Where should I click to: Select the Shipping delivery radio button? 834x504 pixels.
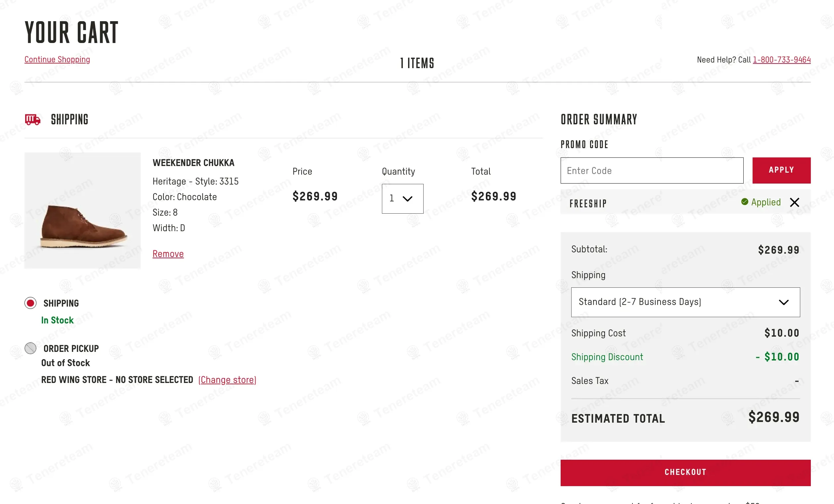pos(30,303)
